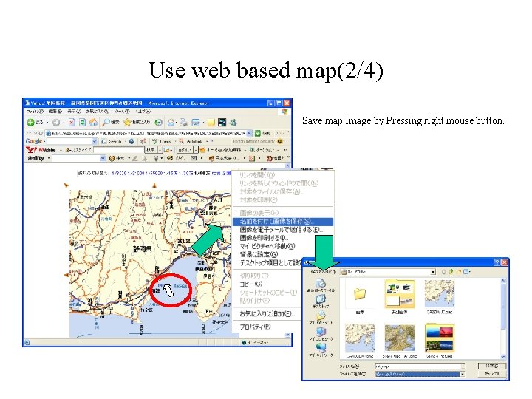Open the Favorites menu in the IE menu bar
532x399 pixels.
[98, 111]
